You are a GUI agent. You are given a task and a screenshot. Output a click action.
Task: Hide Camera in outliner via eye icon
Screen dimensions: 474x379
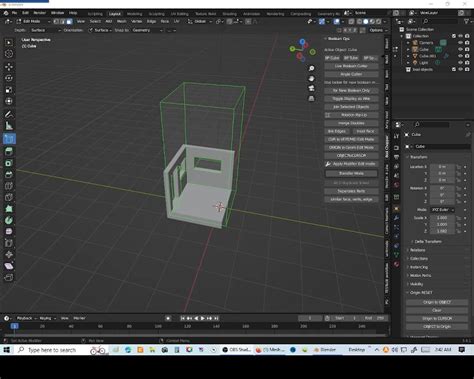tap(460, 43)
